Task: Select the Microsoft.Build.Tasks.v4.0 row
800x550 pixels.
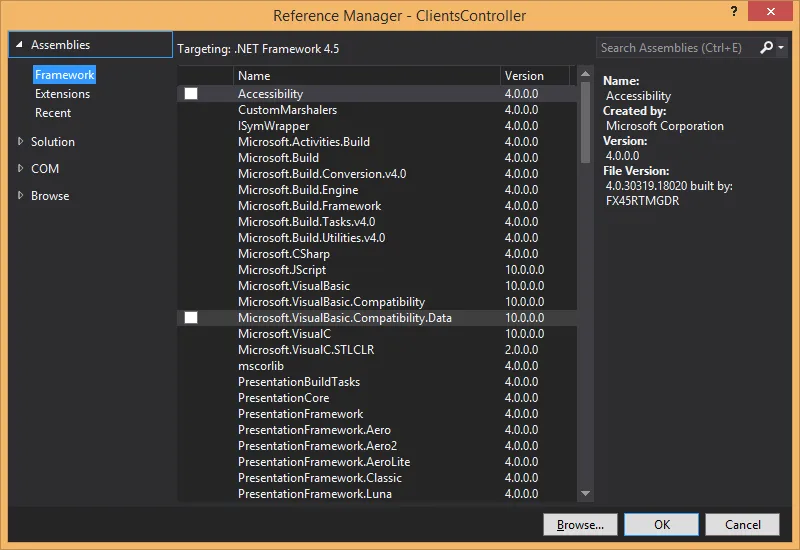Action: (377, 221)
